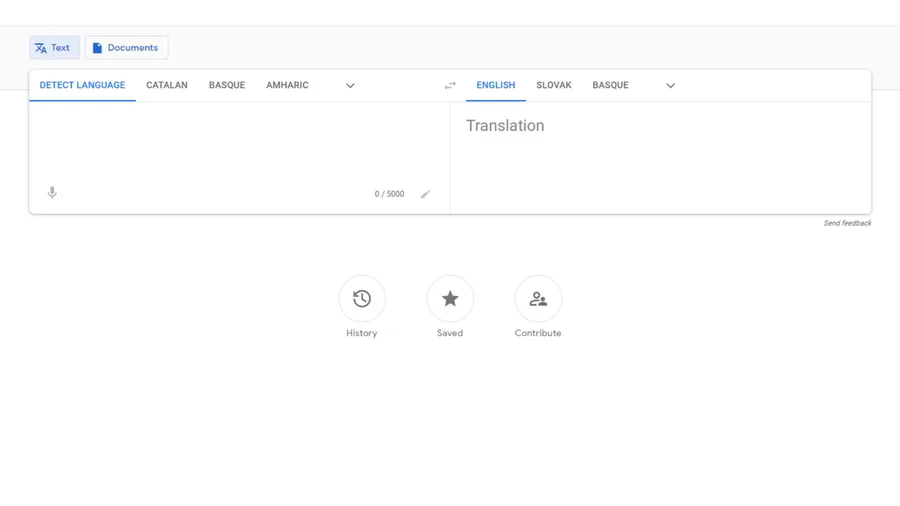
Task: Open the Saved star icon
Action: [450, 299]
